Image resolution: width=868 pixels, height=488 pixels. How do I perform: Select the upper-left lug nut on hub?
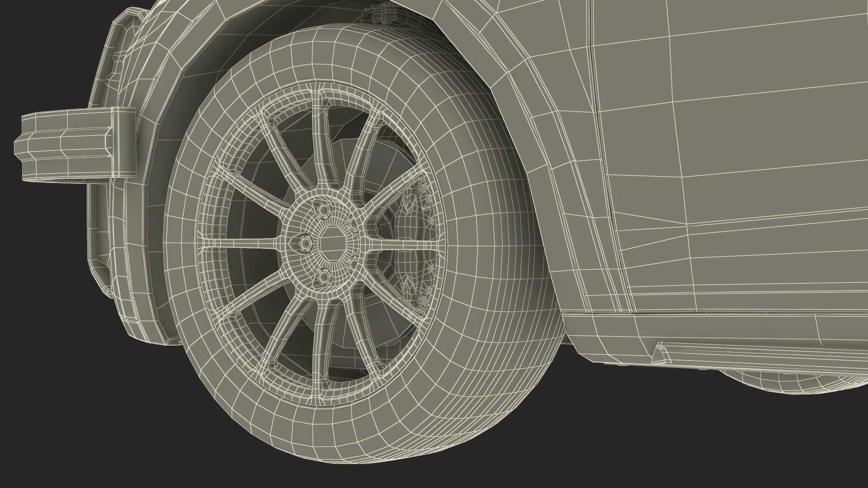325,211
